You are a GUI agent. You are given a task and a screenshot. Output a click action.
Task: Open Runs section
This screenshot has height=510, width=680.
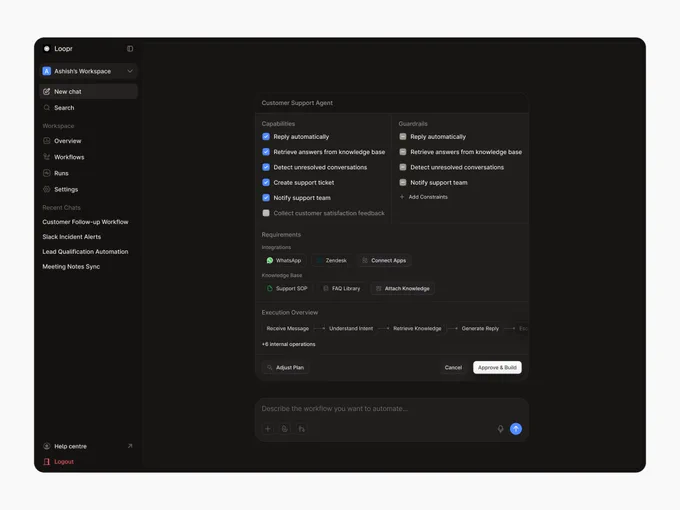pyautogui.click(x=88, y=173)
